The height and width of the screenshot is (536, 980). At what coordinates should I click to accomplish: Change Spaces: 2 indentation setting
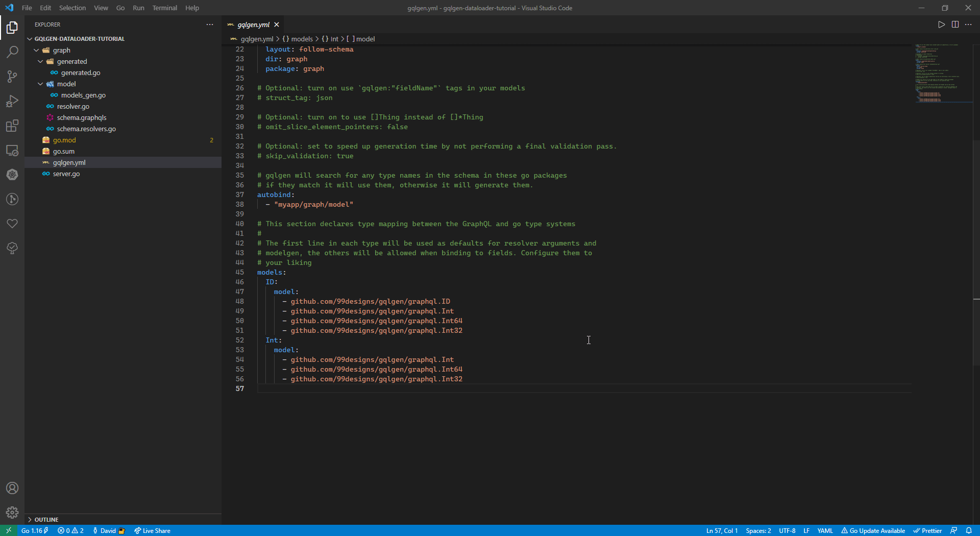click(758, 530)
